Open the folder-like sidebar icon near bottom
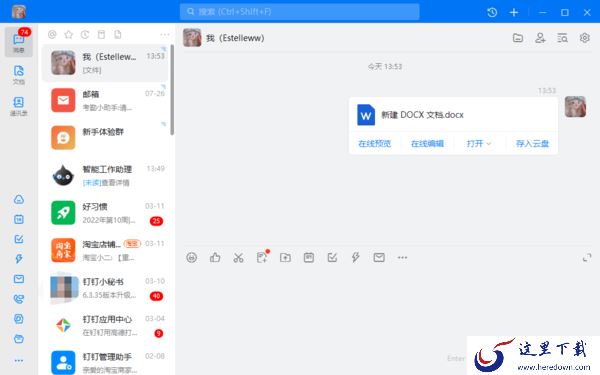 [19, 339]
